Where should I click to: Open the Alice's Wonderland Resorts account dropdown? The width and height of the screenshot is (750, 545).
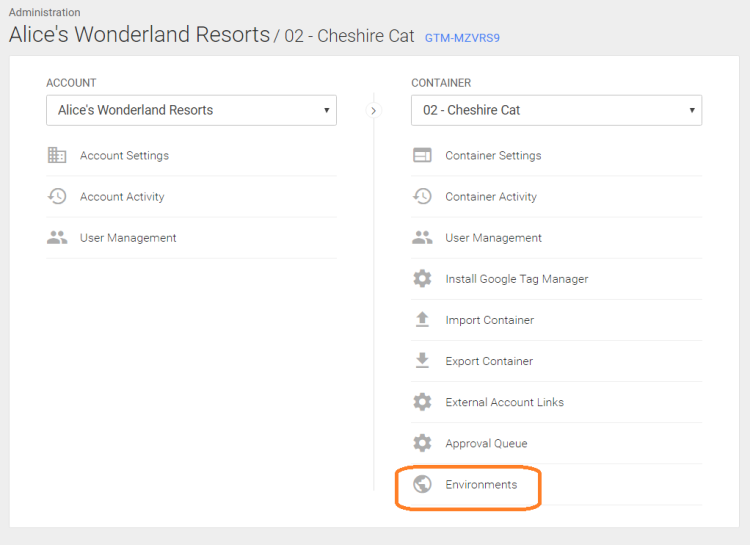click(x=191, y=110)
